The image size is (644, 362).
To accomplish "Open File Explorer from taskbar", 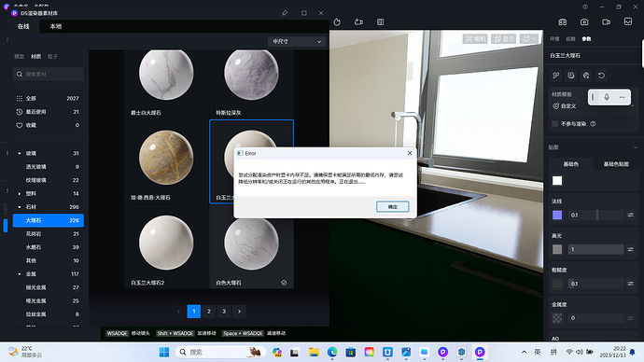I will pyautogui.click(x=314, y=352).
